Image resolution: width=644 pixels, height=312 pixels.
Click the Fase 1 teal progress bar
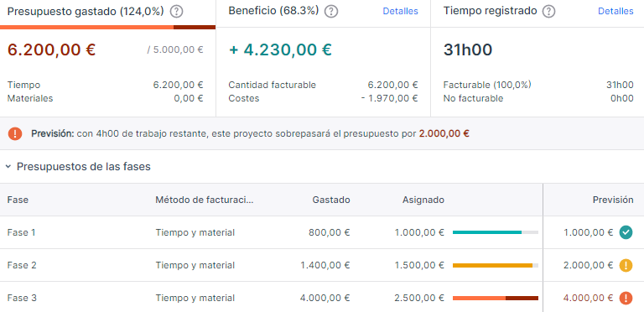(496, 232)
